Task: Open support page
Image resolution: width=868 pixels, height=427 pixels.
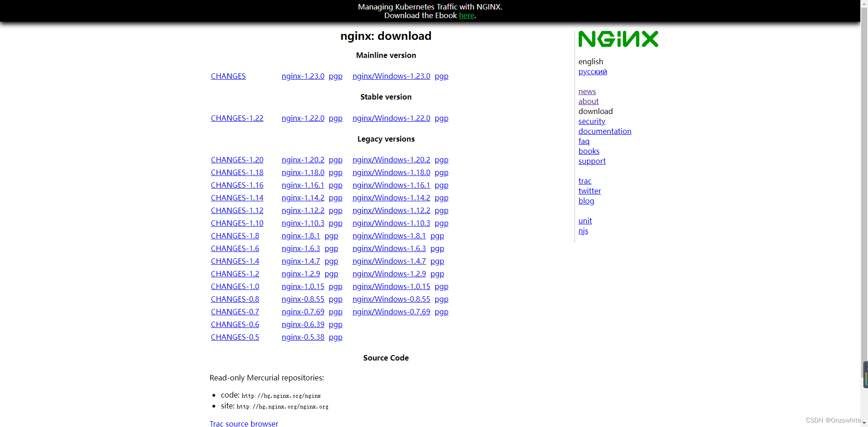Action: (592, 161)
